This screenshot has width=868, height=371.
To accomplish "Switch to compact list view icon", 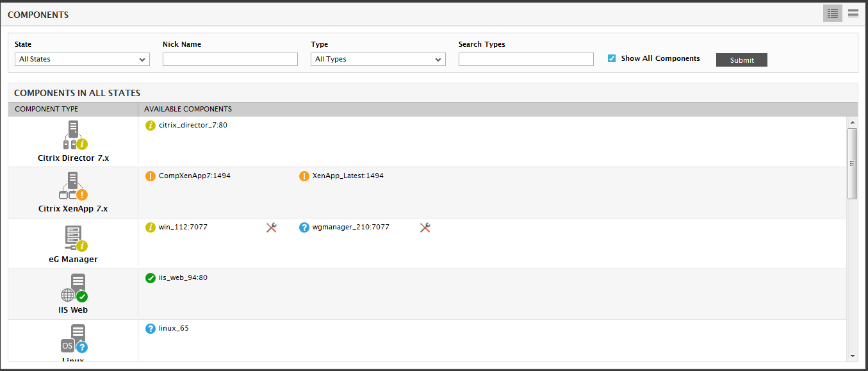I will click(853, 13).
